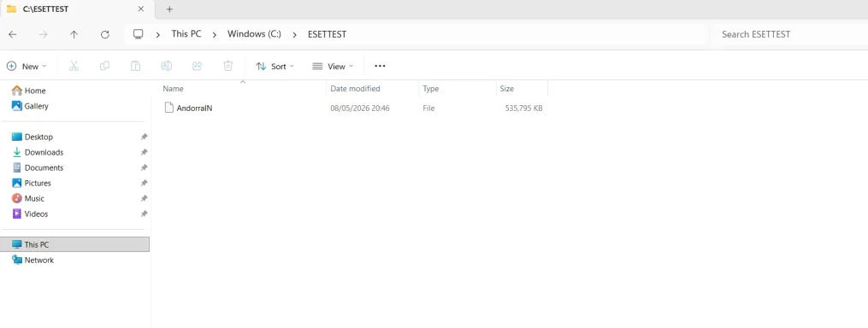Click the forward navigation arrow
The image size is (868, 328).
(43, 34)
